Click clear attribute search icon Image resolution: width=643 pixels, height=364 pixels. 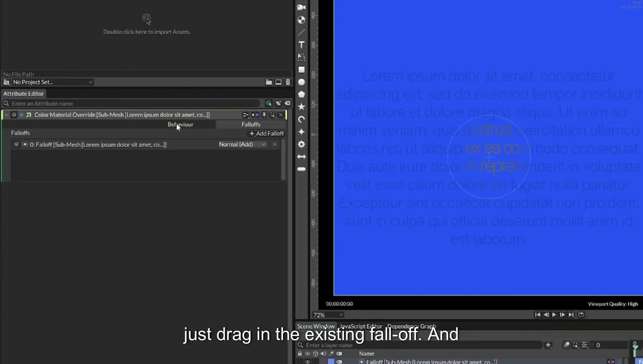tap(288, 103)
